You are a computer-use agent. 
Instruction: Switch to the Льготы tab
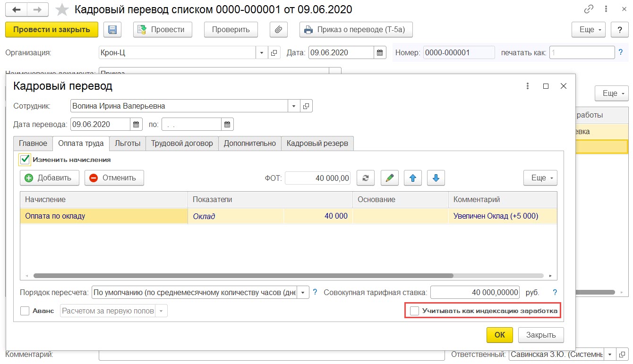[x=128, y=143]
